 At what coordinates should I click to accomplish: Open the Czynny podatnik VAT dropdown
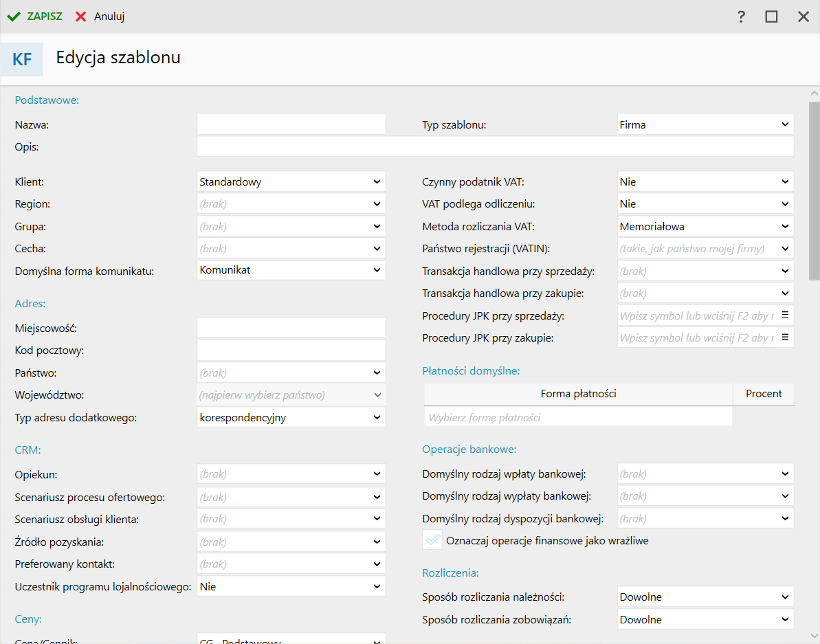click(785, 182)
